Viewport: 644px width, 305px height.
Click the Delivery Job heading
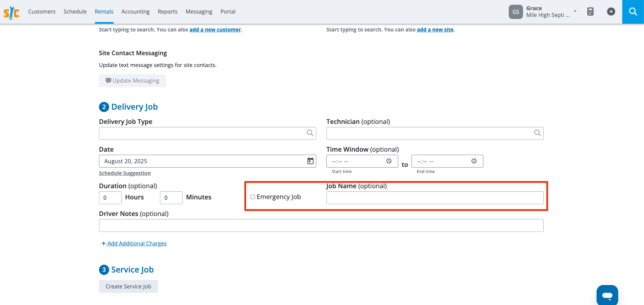pyautogui.click(x=134, y=107)
